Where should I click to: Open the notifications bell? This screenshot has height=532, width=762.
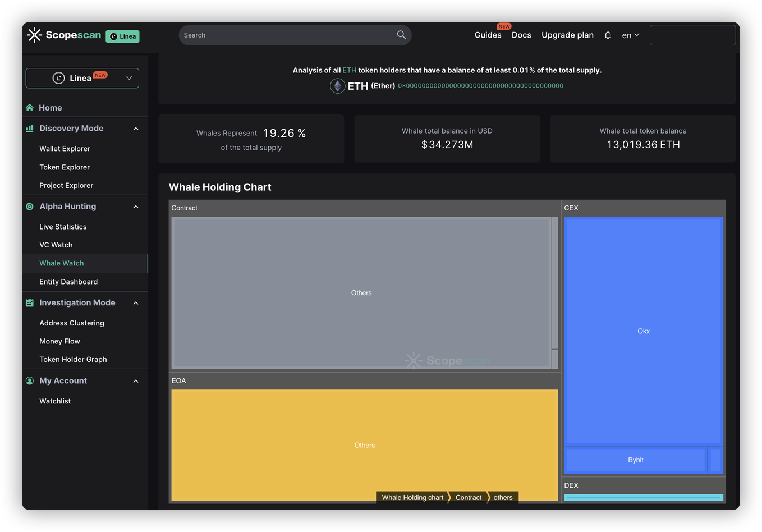pos(608,35)
